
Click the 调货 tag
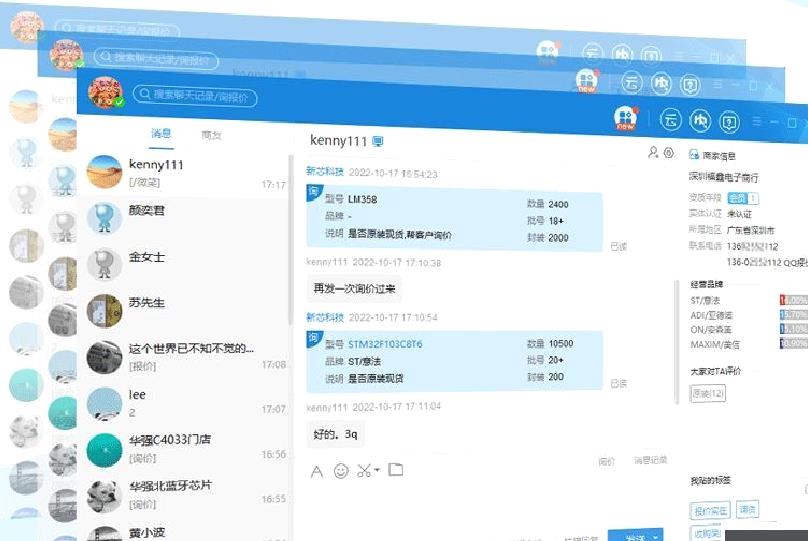(748, 510)
